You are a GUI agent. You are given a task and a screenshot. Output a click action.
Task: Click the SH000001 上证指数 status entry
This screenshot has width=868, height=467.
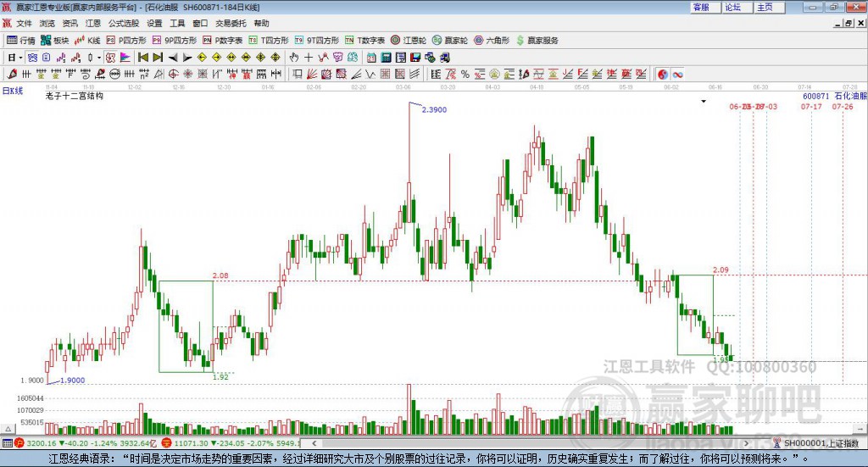tap(821, 443)
